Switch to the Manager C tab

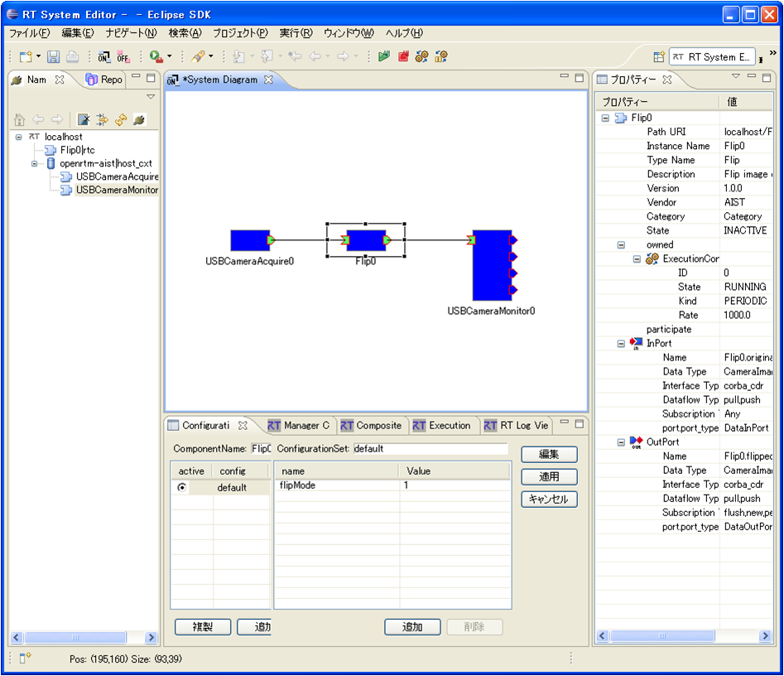point(299,425)
